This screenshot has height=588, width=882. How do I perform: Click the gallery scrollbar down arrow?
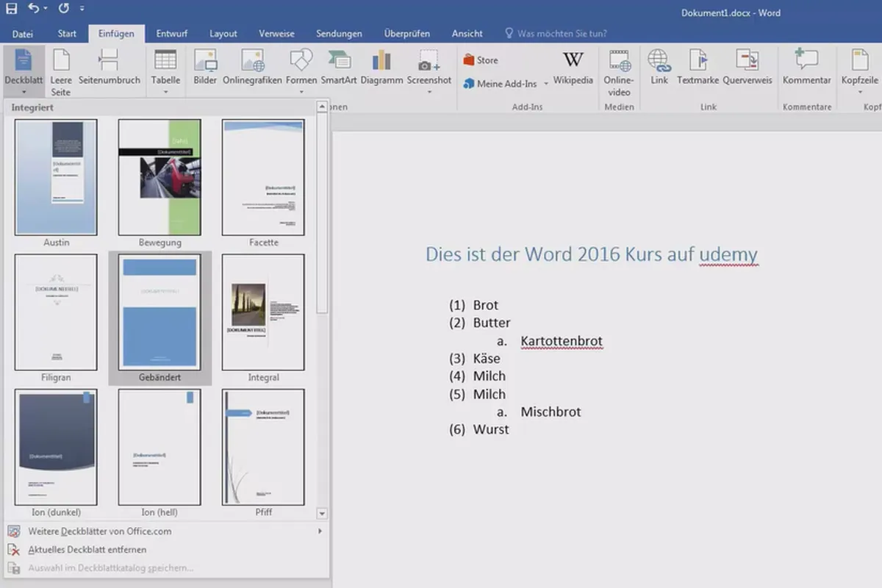point(322,513)
